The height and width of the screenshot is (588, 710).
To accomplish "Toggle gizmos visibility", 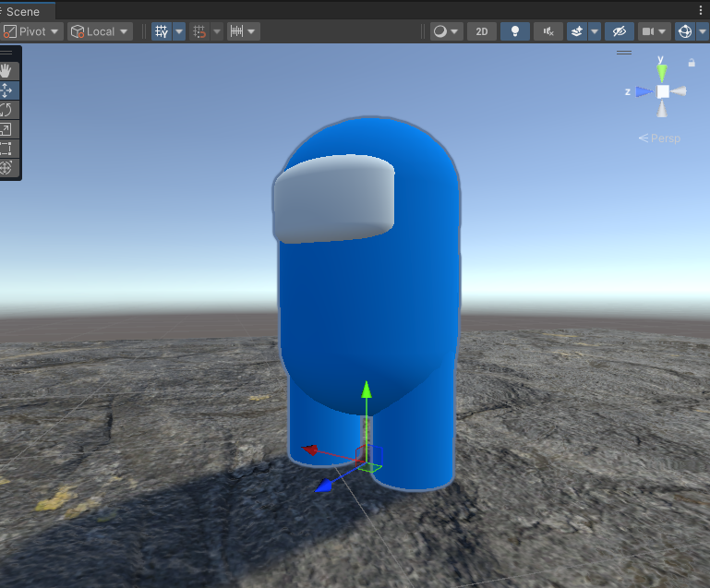I will pyautogui.click(x=685, y=31).
